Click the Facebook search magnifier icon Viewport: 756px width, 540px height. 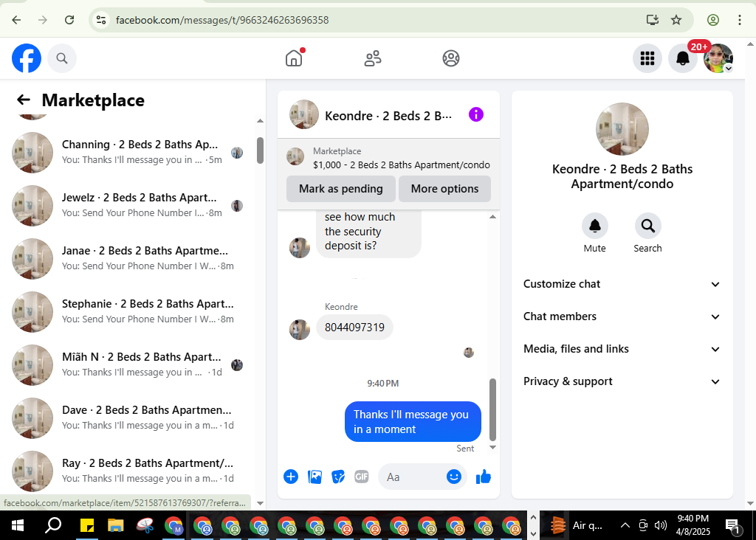click(62, 58)
